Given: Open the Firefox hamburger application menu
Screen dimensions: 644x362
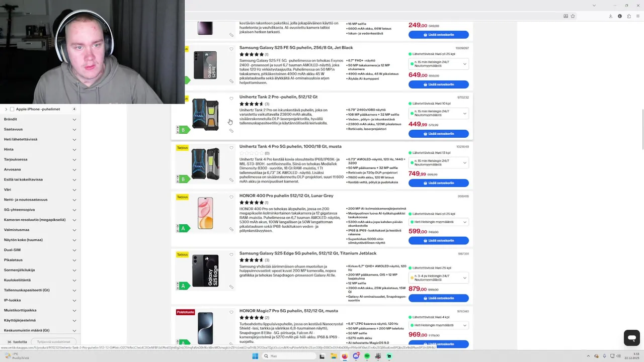Looking at the screenshot, I should click(x=638, y=16).
